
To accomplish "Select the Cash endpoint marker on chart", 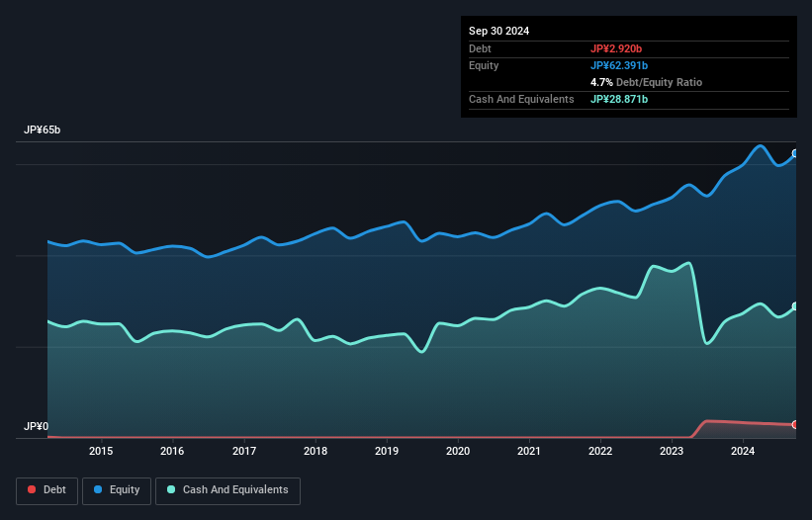I will [x=795, y=306].
